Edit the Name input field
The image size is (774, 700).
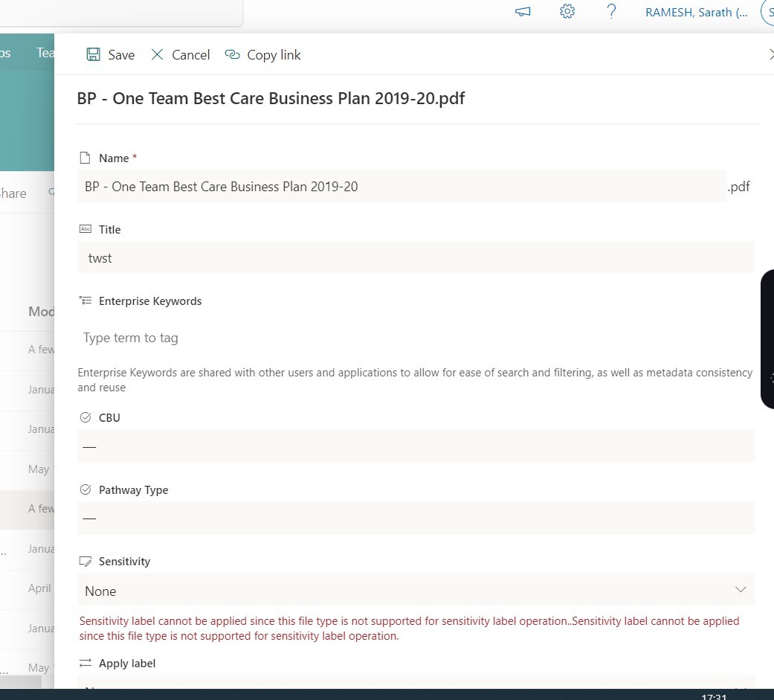[x=401, y=186]
